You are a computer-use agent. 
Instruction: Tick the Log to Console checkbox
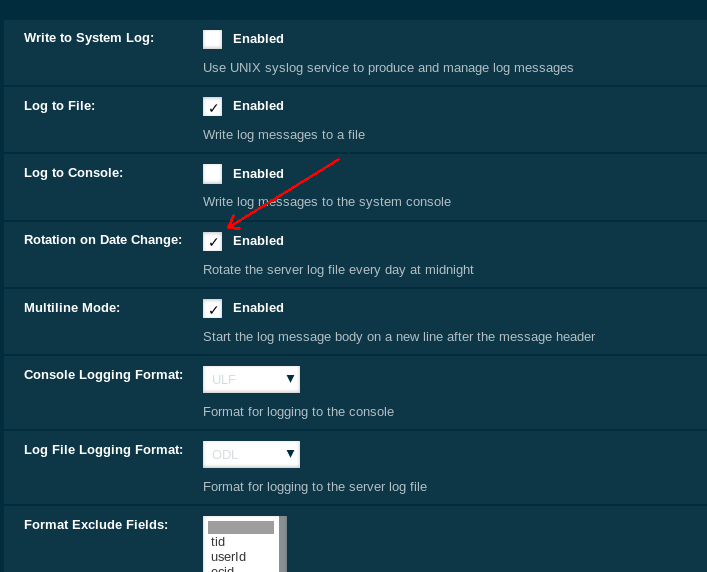(212, 173)
